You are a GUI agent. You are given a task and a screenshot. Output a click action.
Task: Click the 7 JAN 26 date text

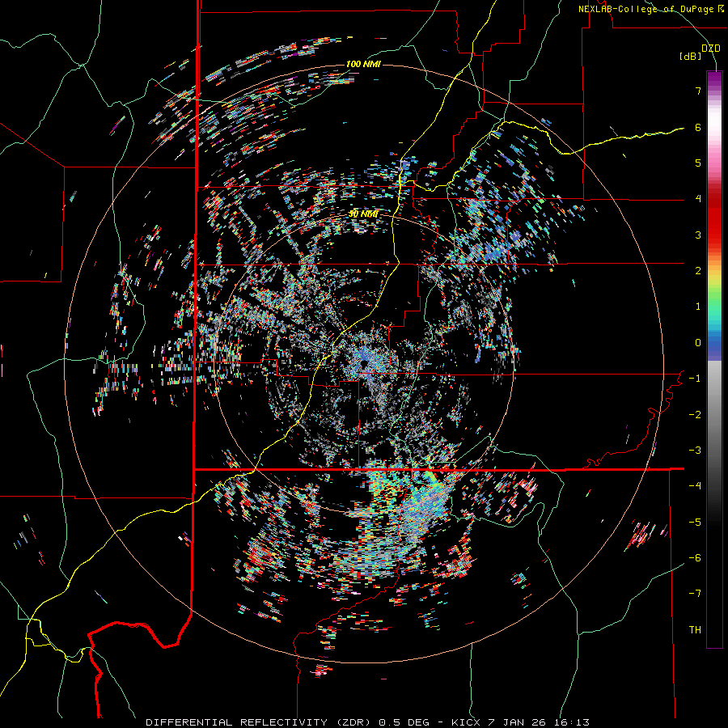(x=517, y=722)
